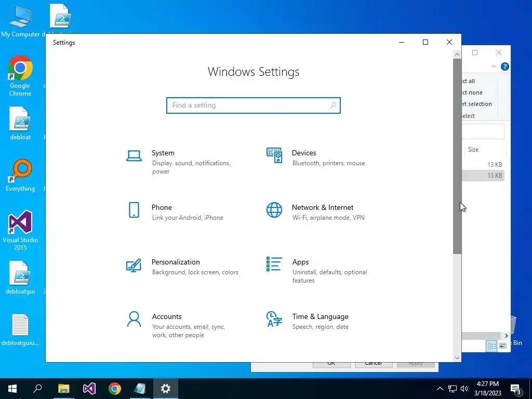The height and width of the screenshot is (399, 532).
Task: Switch to the notepad-like taskbar app
Action: tap(140, 389)
